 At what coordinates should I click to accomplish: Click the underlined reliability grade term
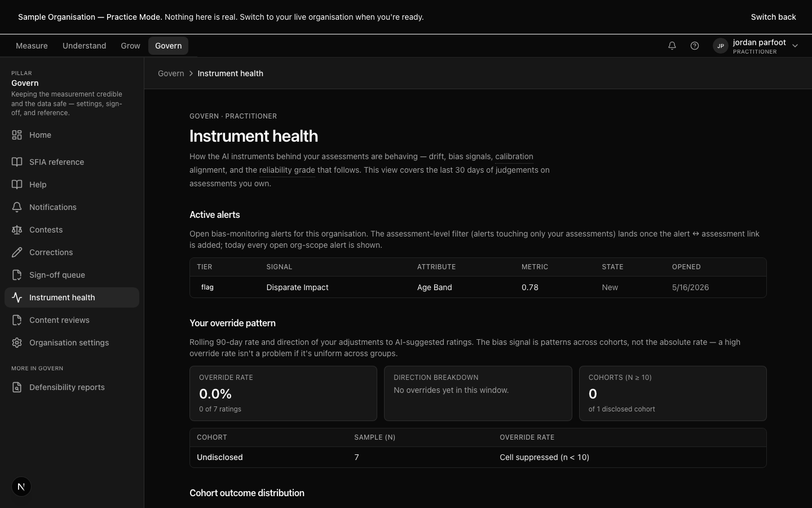pos(287,170)
